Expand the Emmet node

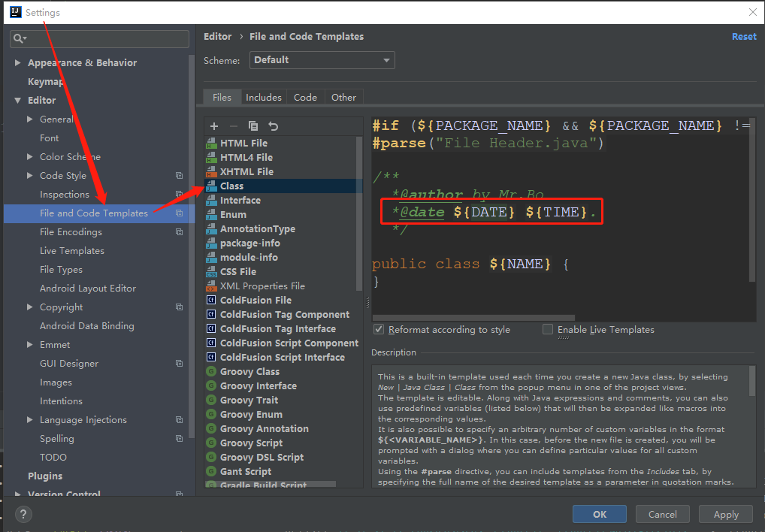[30, 345]
